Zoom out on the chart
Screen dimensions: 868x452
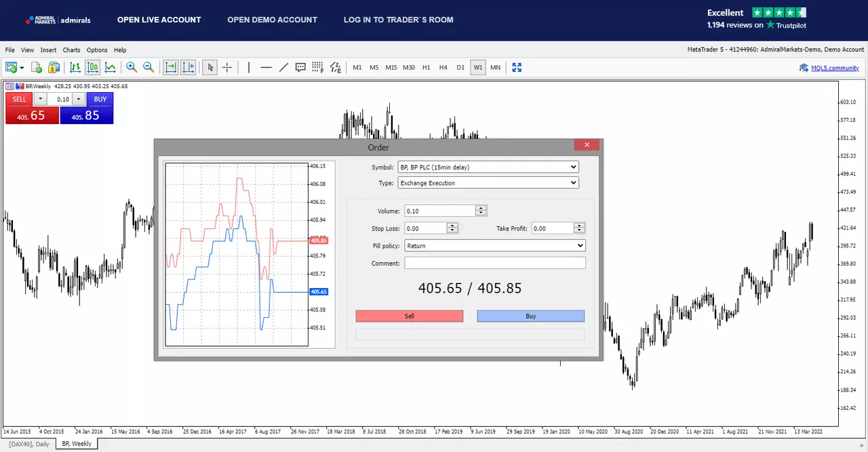coord(149,67)
